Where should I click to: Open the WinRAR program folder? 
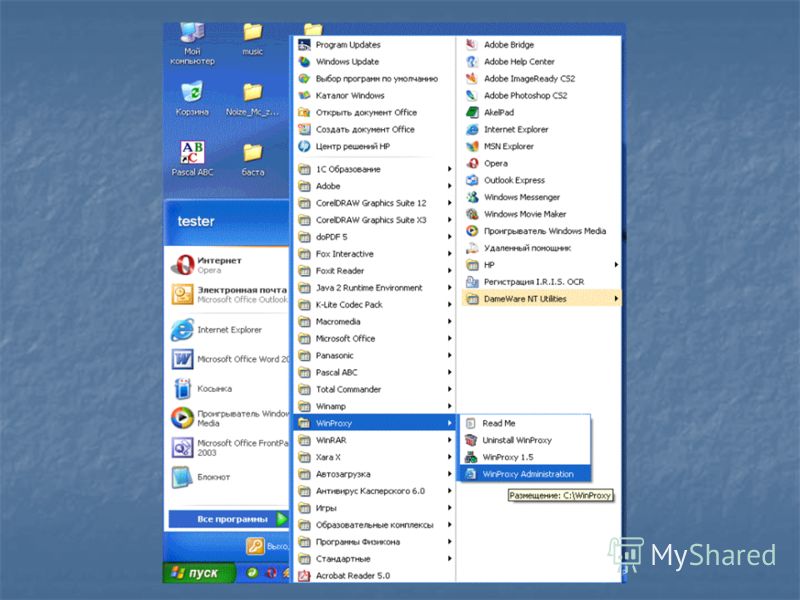374,440
